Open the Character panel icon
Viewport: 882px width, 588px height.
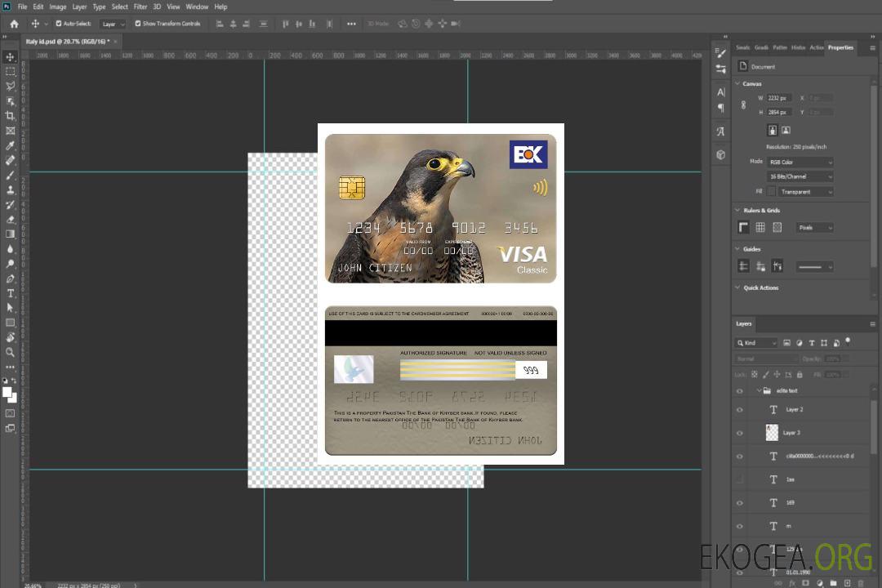(x=721, y=92)
